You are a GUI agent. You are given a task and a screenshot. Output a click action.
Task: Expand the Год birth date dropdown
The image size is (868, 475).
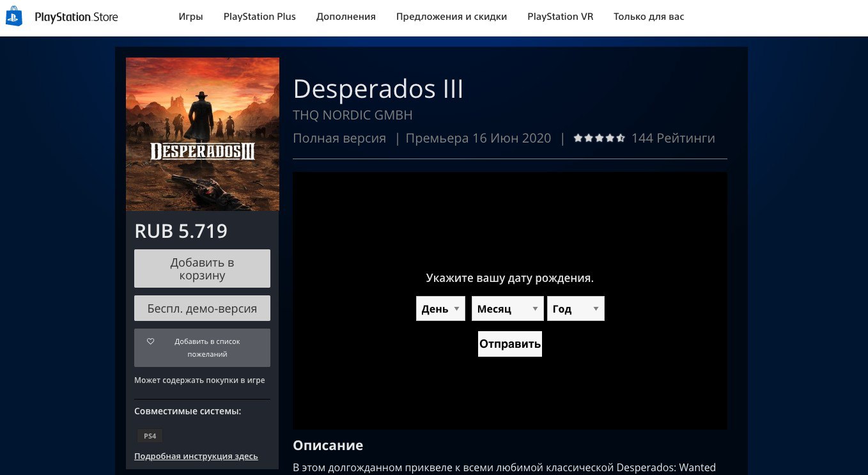click(x=576, y=309)
